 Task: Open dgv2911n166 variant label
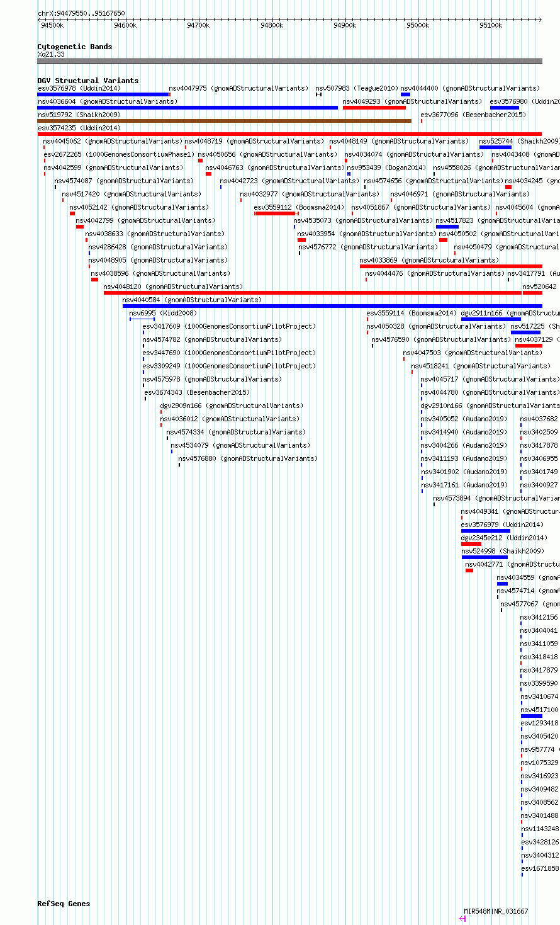coord(510,313)
